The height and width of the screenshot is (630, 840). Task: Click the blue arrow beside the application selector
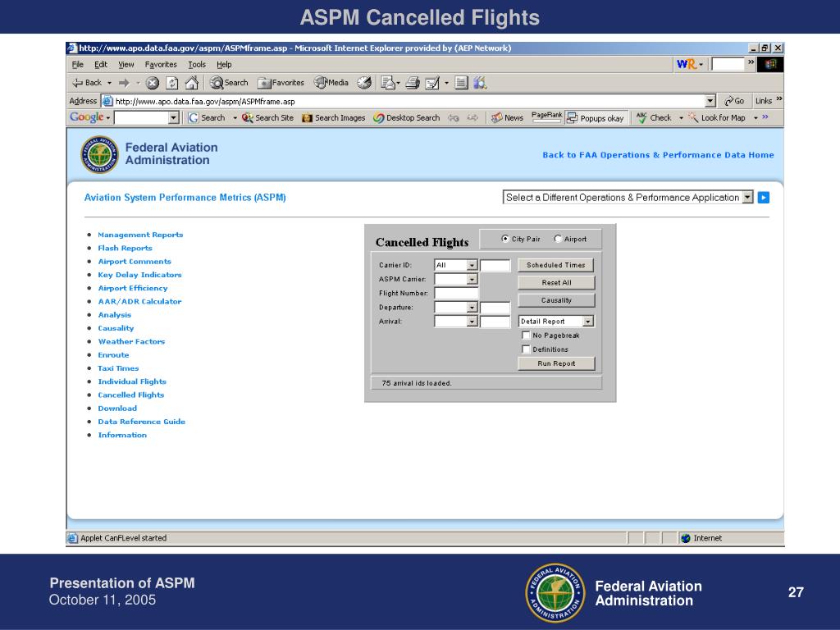click(764, 198)
